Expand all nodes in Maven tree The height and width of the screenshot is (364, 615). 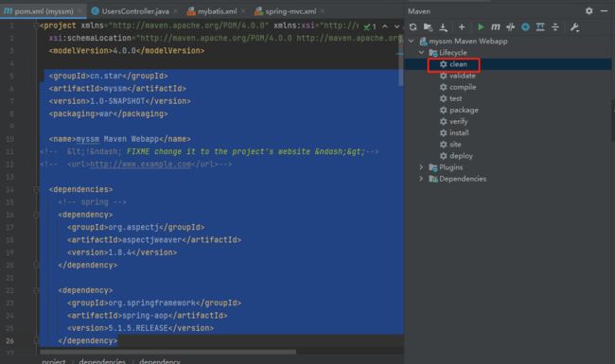(540, 27)
